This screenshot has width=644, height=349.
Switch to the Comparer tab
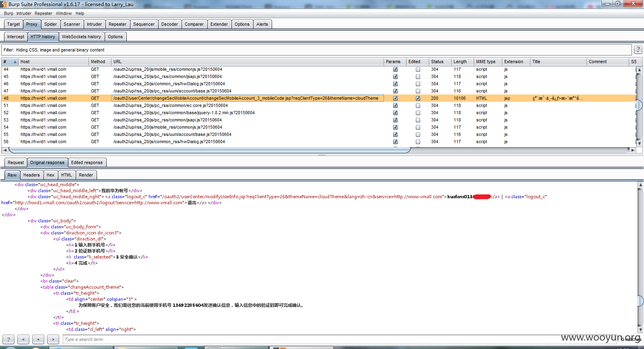194,24
